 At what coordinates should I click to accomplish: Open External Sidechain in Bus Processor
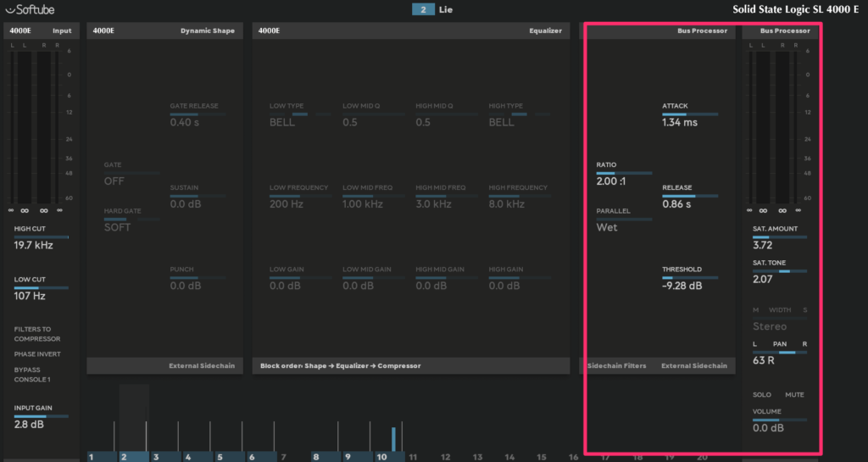pyautogui.click(x=693, y=366)
